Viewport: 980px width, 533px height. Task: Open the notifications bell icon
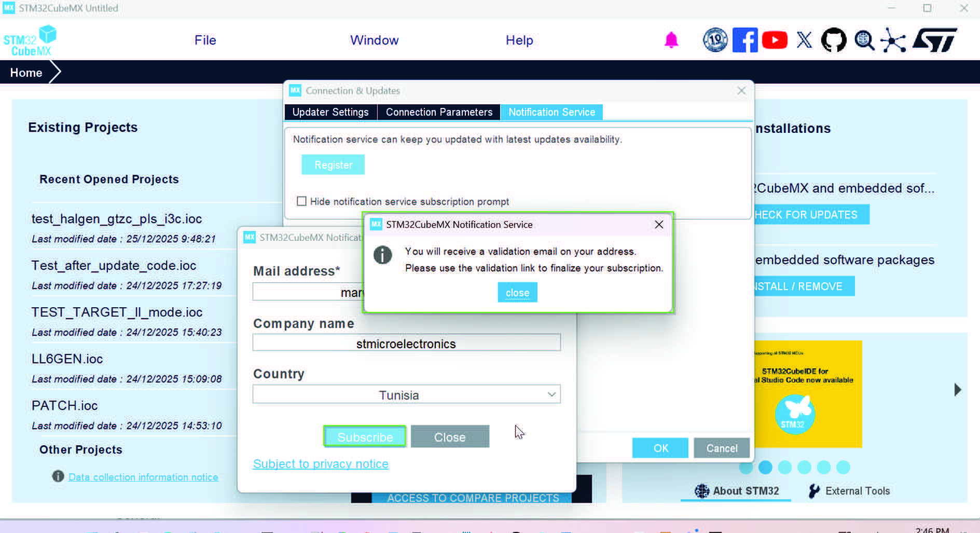pyautogui.click(x=671, y=40)
